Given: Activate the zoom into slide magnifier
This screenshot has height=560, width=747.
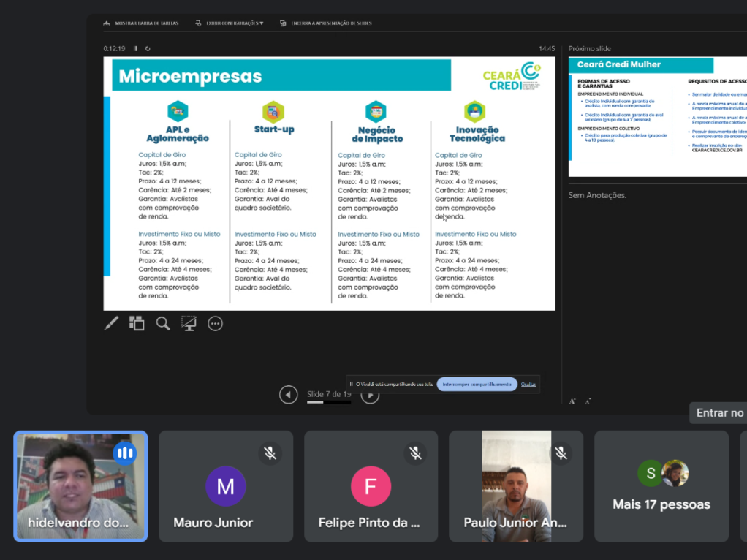Looking at the screenshot, I should [x=163, y=324].
